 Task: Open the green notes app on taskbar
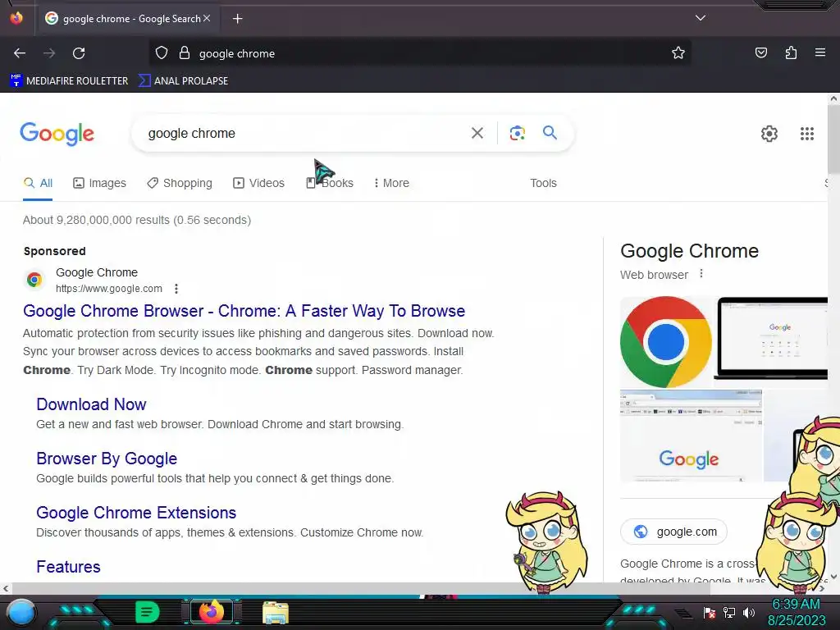point(147,612)
